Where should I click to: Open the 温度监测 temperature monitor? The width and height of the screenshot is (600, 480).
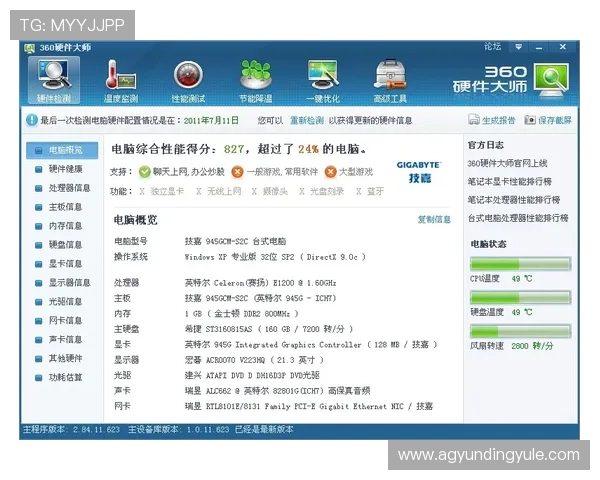pyautogui.click(x=121, y=81)
